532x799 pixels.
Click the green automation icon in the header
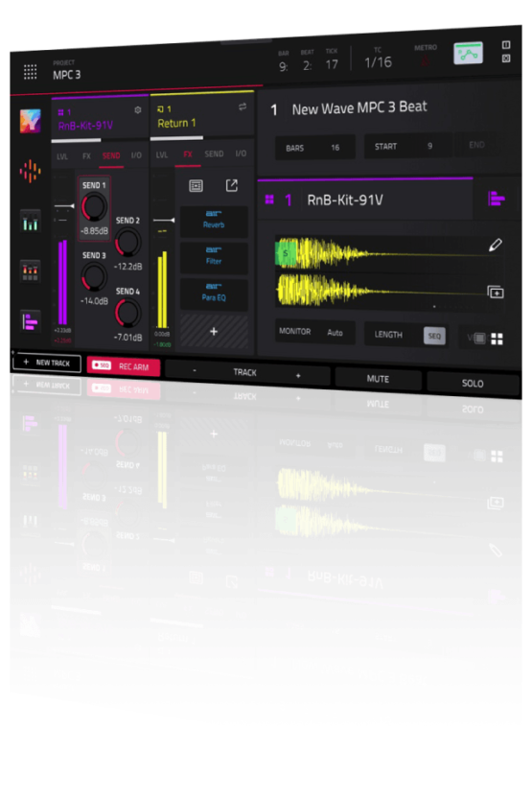[x=468, y=53]
